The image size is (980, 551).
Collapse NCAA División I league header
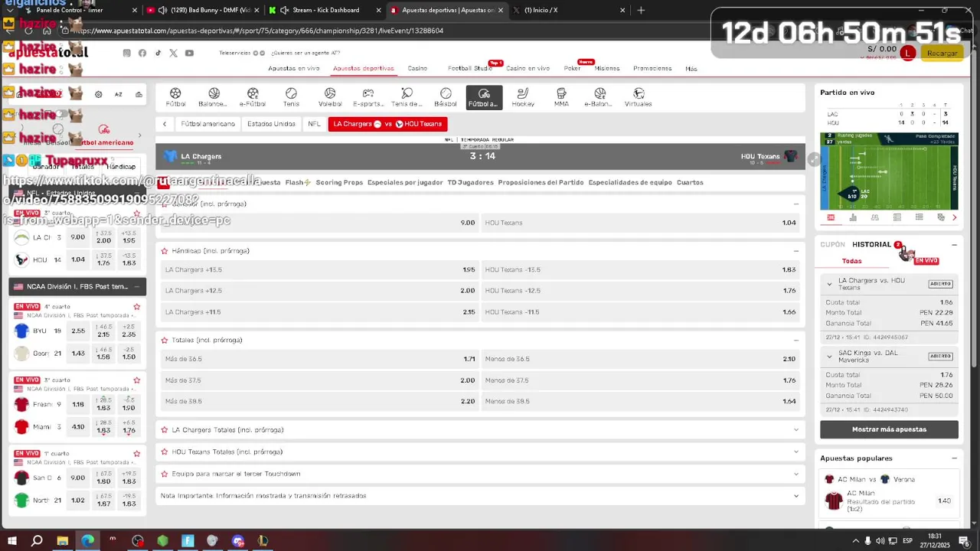click(x=137, y=286)
